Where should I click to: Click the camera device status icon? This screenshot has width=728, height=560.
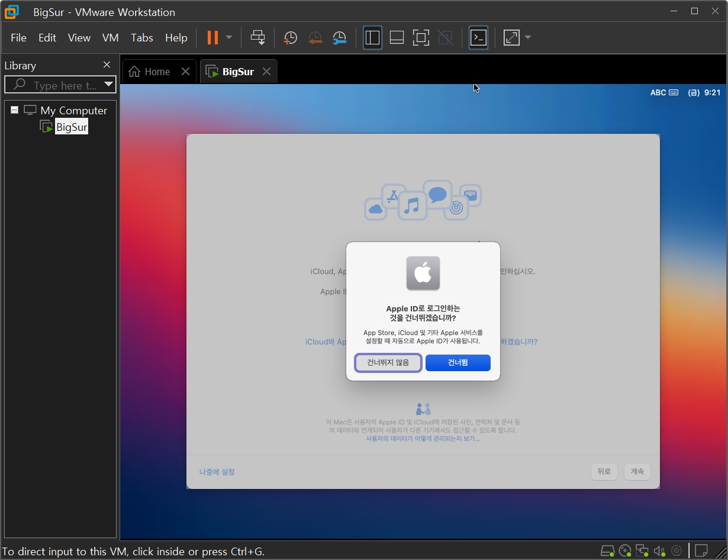point(677,551)
